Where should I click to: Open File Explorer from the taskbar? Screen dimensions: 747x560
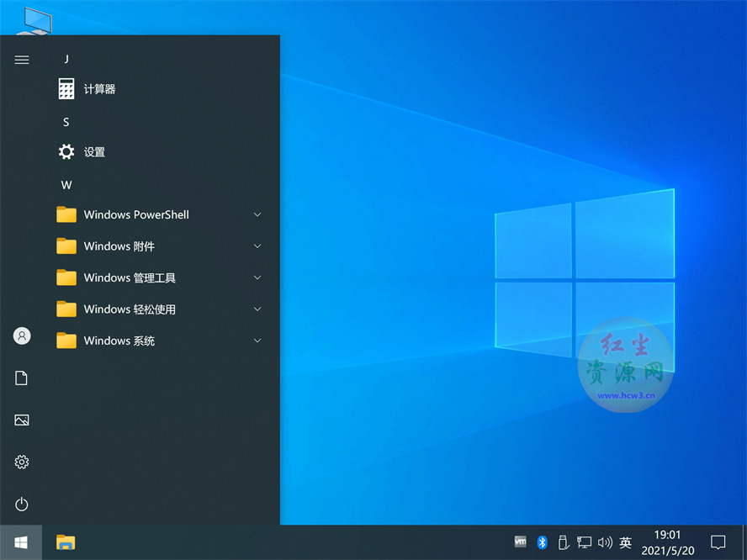[x=66, y=542]
